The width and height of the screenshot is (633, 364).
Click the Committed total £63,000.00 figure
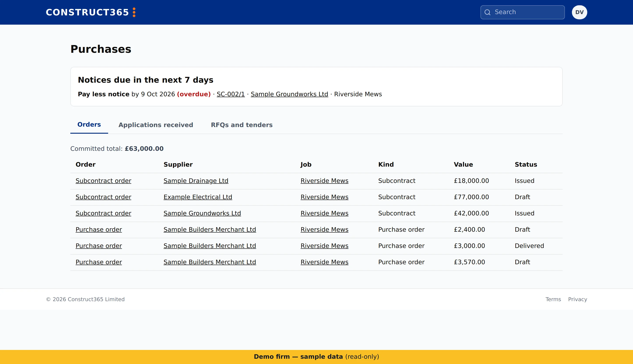coord(144,149)
